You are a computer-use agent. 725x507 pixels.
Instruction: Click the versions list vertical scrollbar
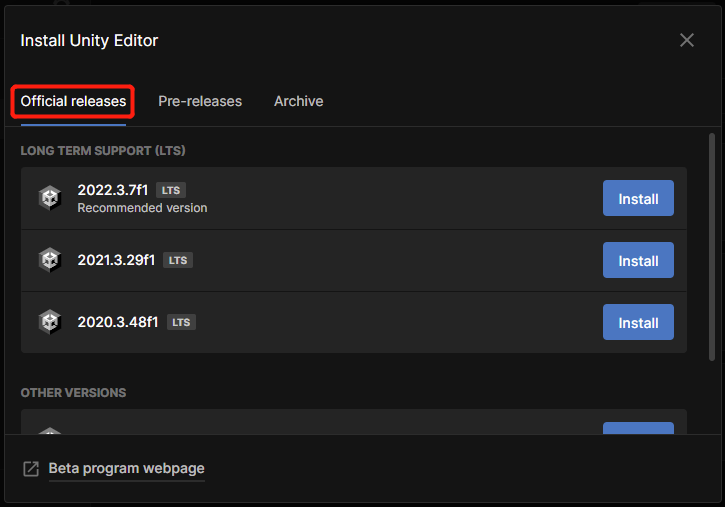tap(712, 247)
